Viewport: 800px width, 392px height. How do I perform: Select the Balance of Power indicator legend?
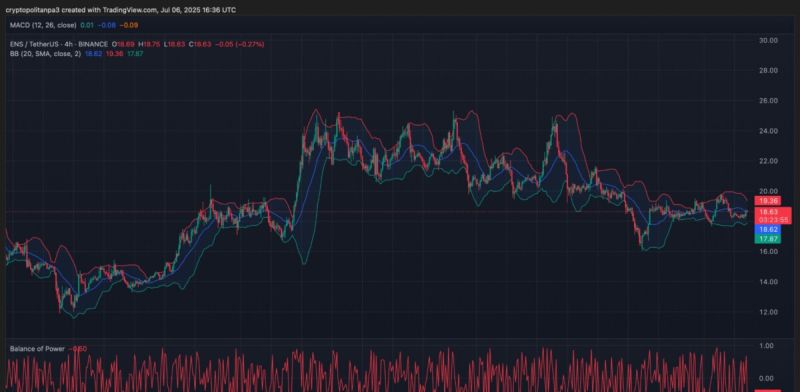(37, 349)
